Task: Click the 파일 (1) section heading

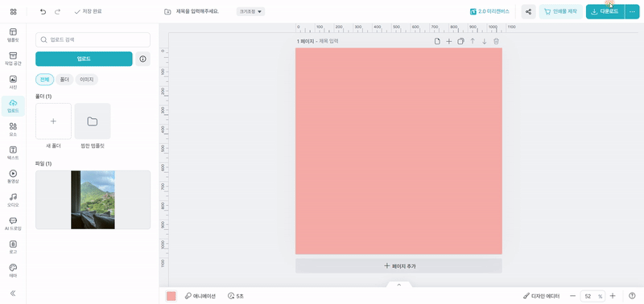Action: point(43,164)
